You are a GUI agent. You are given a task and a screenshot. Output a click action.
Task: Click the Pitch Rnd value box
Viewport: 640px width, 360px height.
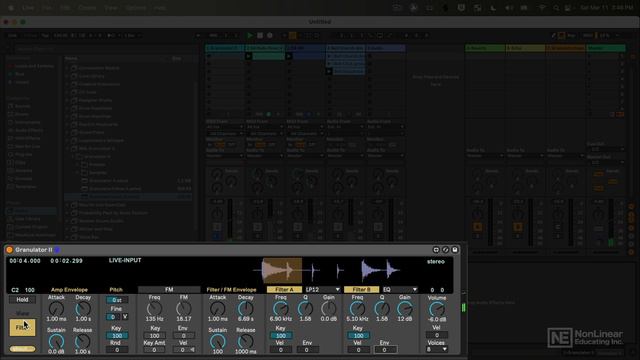pyautogui.click(x=117, y=350)
